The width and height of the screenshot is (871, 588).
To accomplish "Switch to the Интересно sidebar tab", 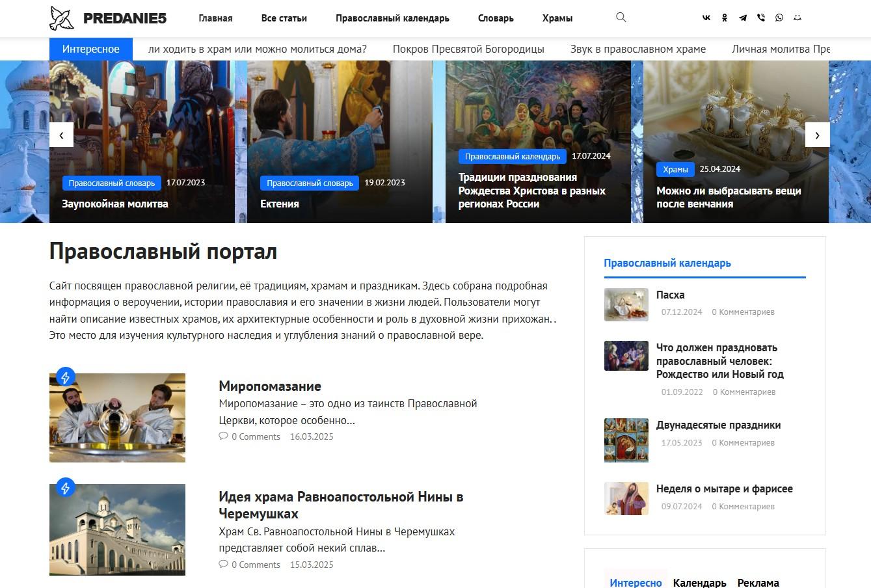I will (636, 583).
